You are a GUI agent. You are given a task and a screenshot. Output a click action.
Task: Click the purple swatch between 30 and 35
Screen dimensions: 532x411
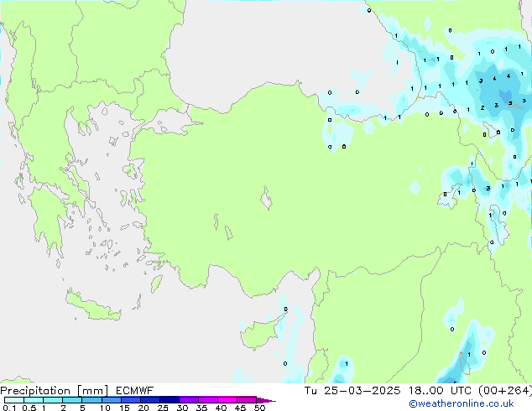coord(189,400)
